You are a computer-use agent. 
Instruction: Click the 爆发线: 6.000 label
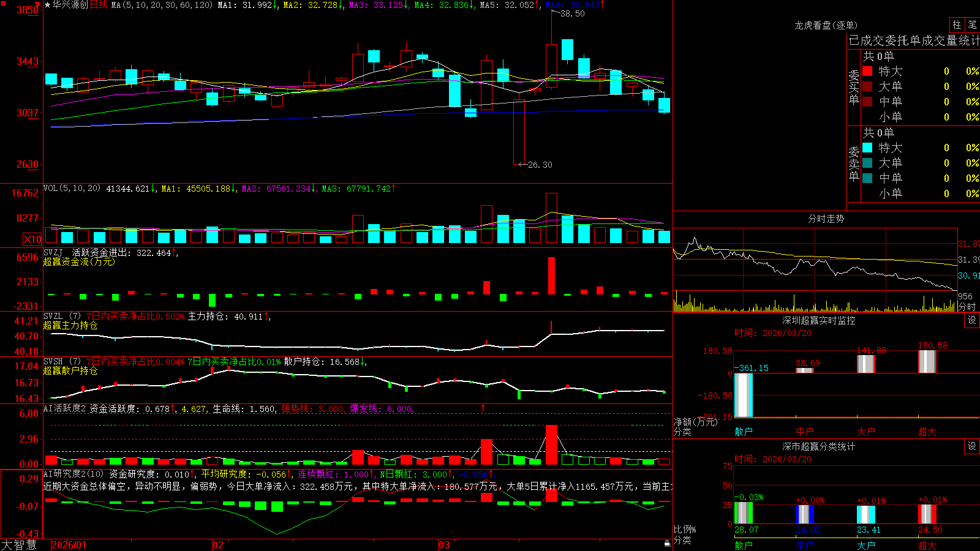tap(381, 409)
